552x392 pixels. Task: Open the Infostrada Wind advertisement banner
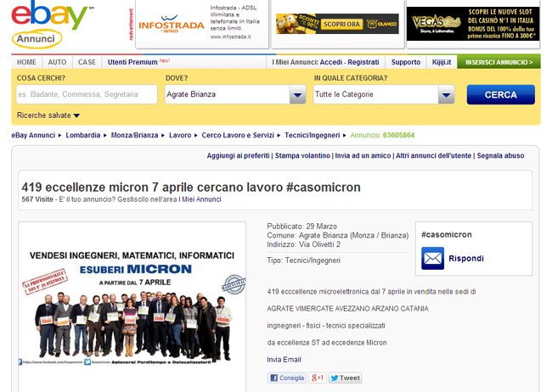(x=202, y=23)
